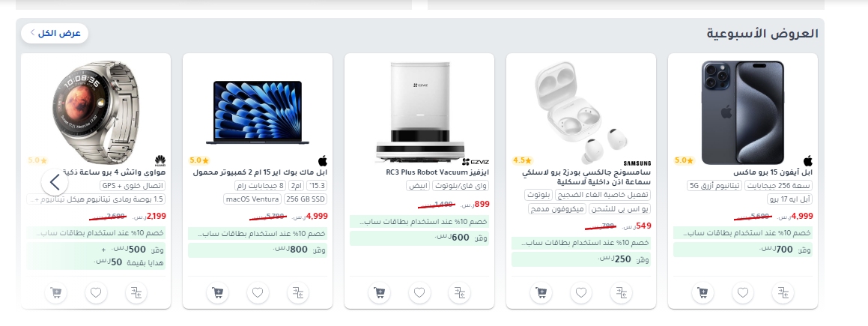This screenshot has width=868, height=326.
Task: Toggle wishlist heart on EZVIZ robot vacuum
Action: point(419,292)
